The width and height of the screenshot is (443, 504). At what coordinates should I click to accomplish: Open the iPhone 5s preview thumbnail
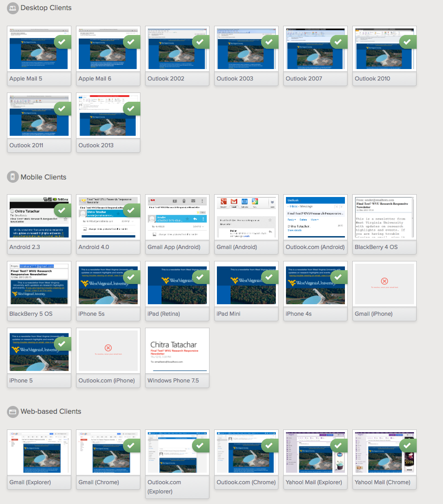coord(108,284)
